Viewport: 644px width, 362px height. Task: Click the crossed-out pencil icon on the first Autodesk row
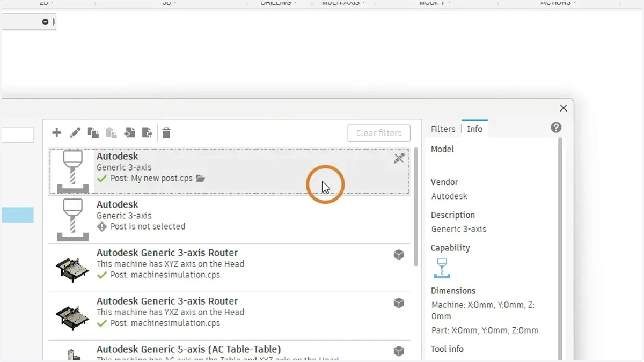click(x=399, y=158)
